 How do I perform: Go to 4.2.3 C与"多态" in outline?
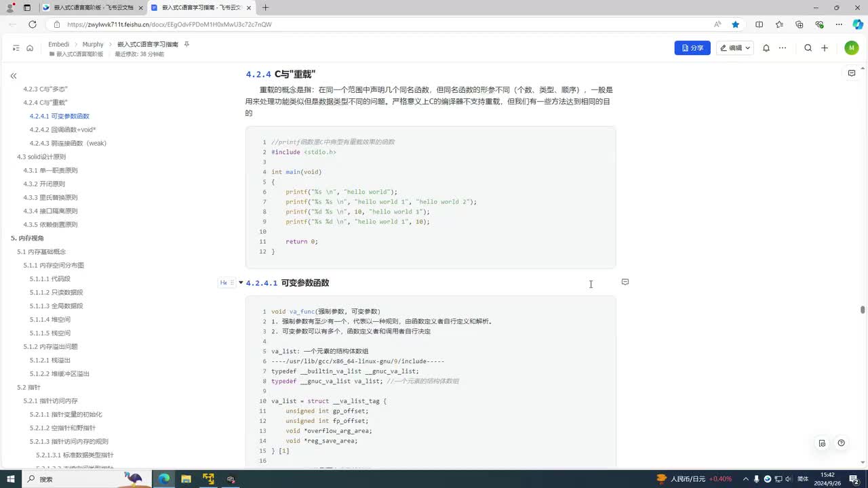pyautogui.click(x=45, y=89)
